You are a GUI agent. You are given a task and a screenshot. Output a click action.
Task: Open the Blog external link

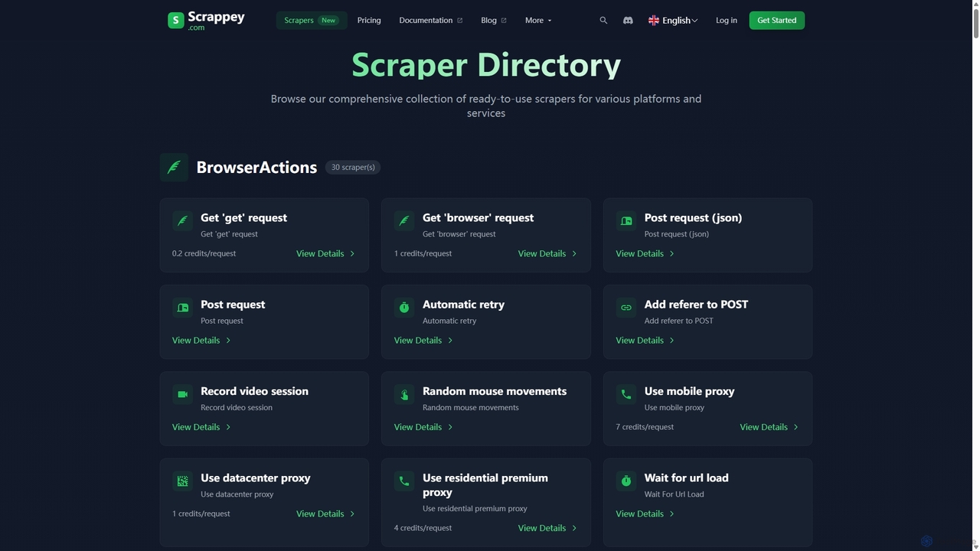click(x=494, y=21)
